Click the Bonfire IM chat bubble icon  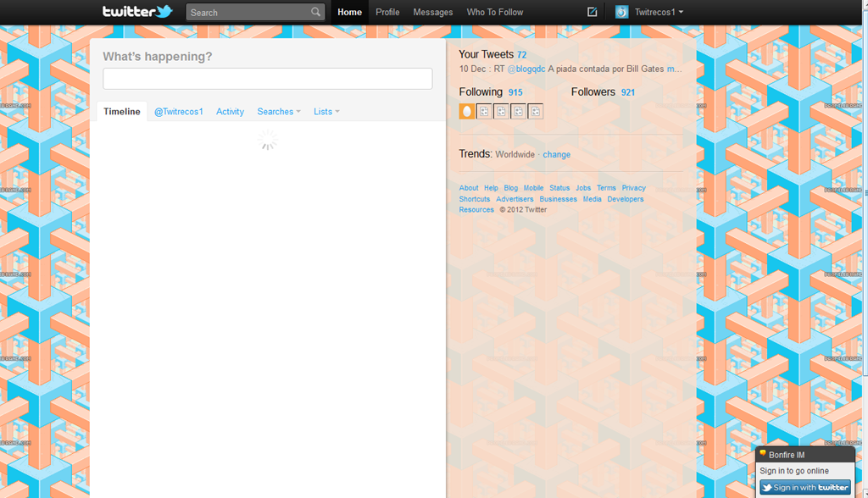click(x=762, y=454)
